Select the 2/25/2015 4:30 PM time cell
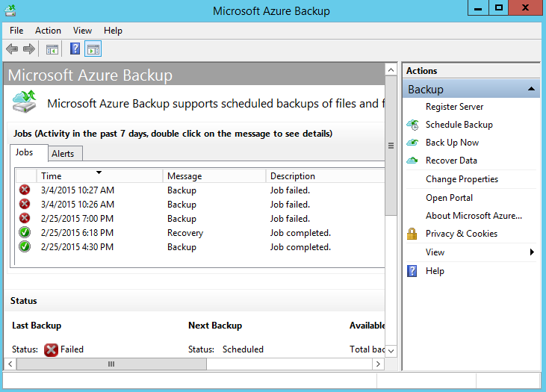This screenshot has width=546, height=392. click(77, 247)
